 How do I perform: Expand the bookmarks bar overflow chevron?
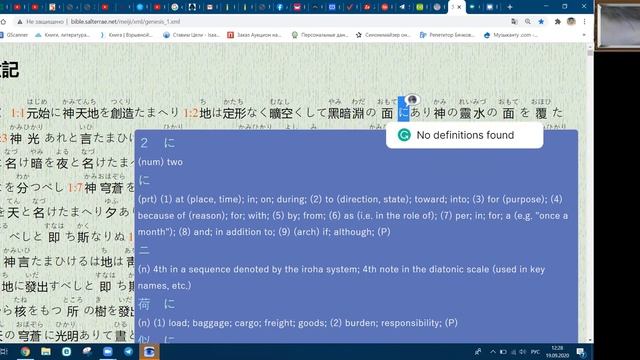tap(584, 35)
